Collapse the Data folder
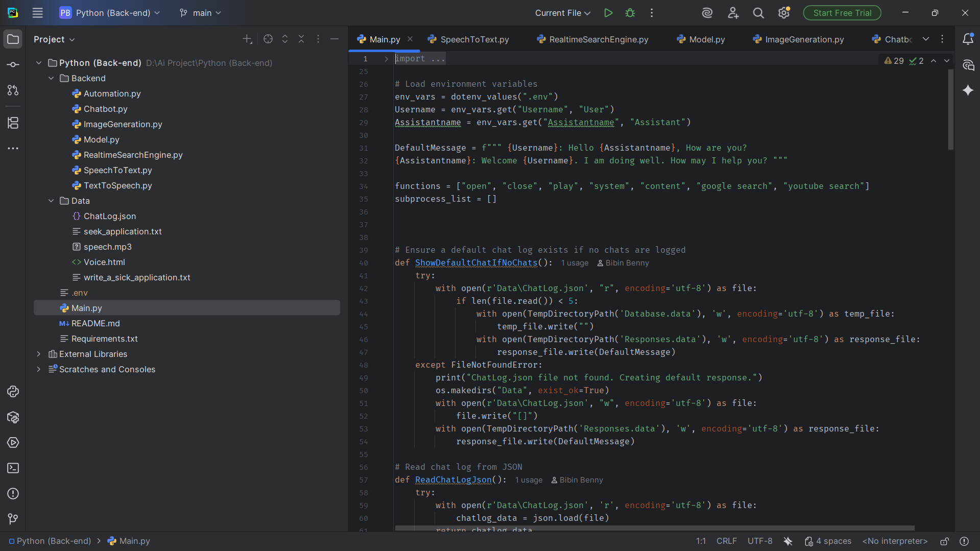 [51, 201]
